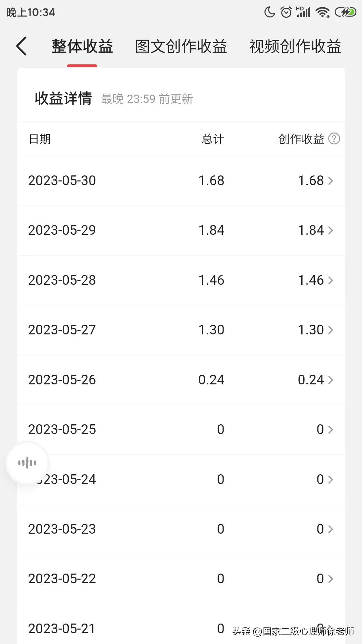Expand details for 2023-05-30 earnings chevron

(x=330, y=181)
